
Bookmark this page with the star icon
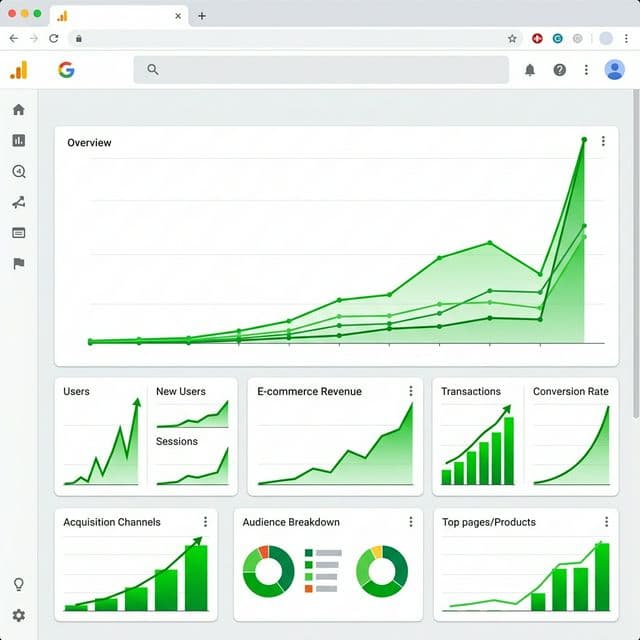coord(512,39)
